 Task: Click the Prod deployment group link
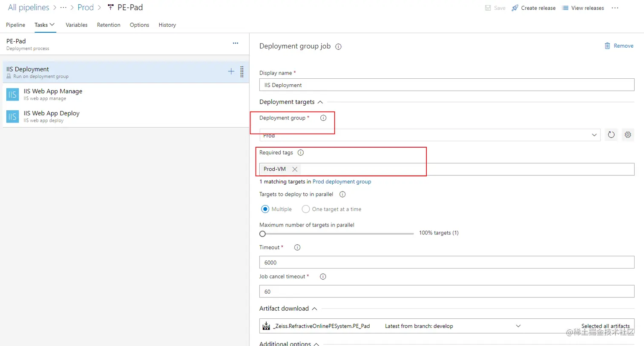click(x=342, y=182)
